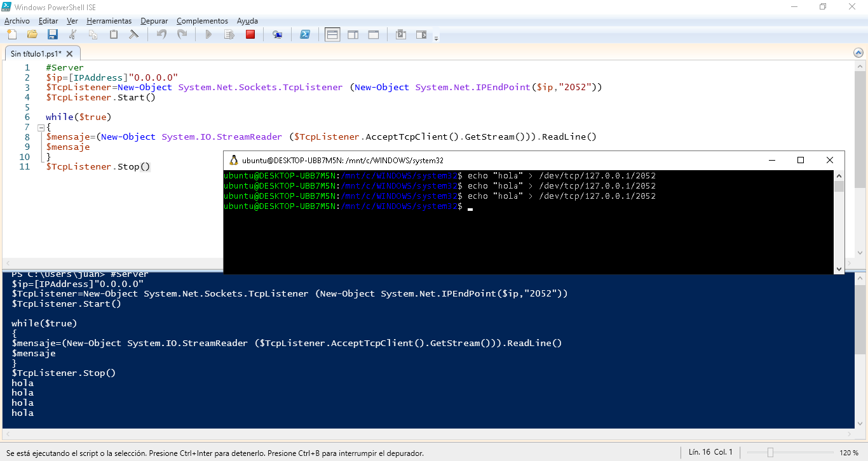Create a new script with the New icon

pyautogui.click(x=11, y=34)
